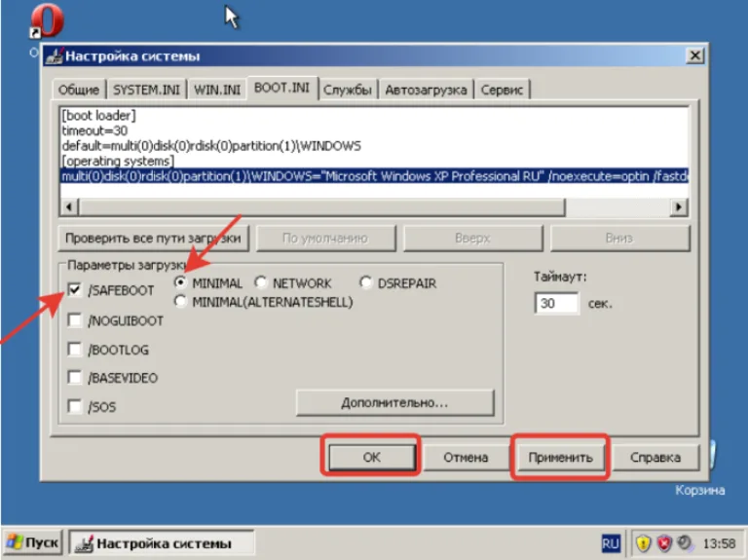
Task: Click the yellow security shield tray icon
Action: tap(643, 542)
